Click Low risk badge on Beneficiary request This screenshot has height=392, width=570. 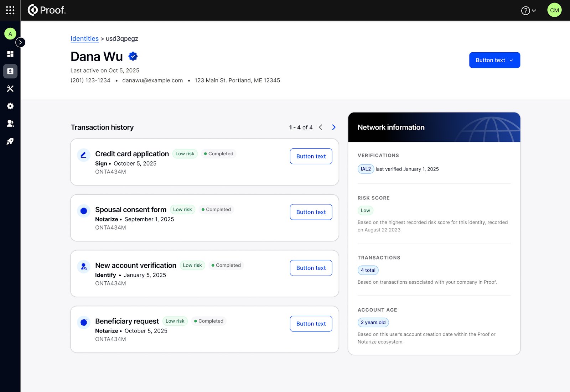coord(175,321)
